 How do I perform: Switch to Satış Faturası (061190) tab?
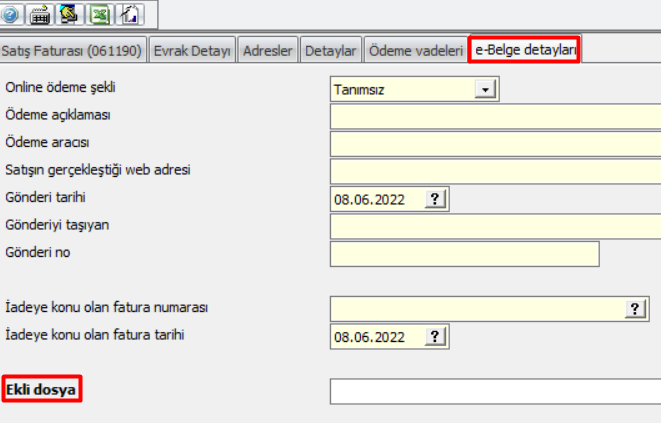click(73, 50)
